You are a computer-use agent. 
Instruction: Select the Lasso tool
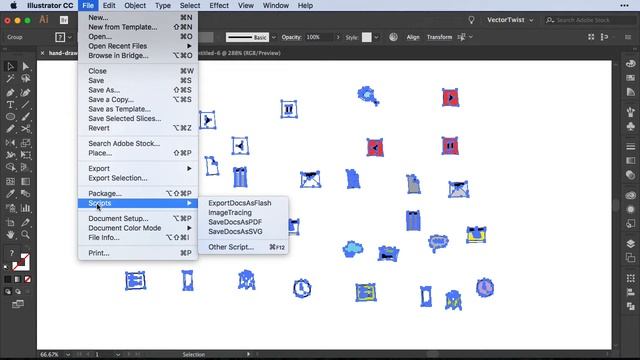point(25,78)
